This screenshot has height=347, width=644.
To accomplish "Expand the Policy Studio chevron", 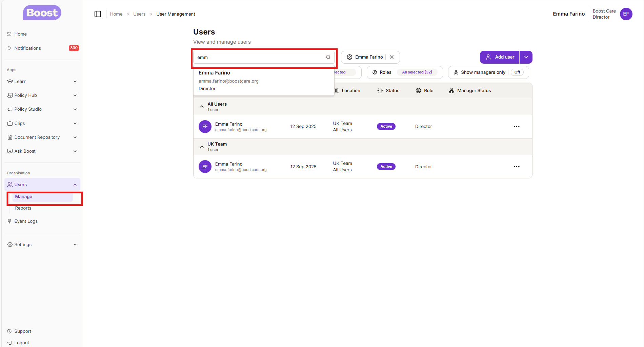I will [x=75, y=109].
